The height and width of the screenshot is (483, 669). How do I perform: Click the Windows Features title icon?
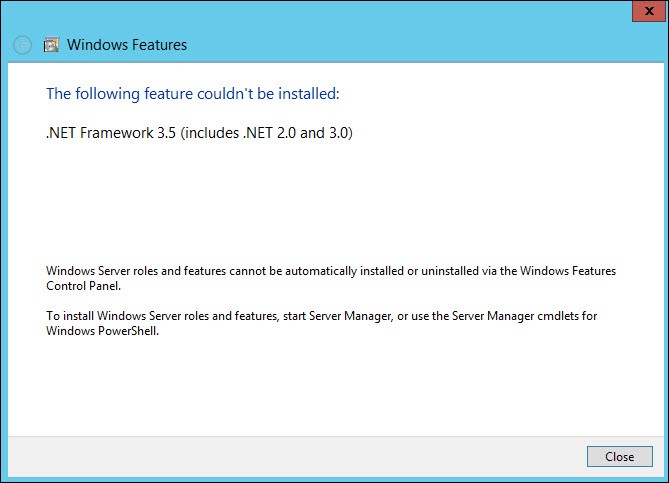51,45
